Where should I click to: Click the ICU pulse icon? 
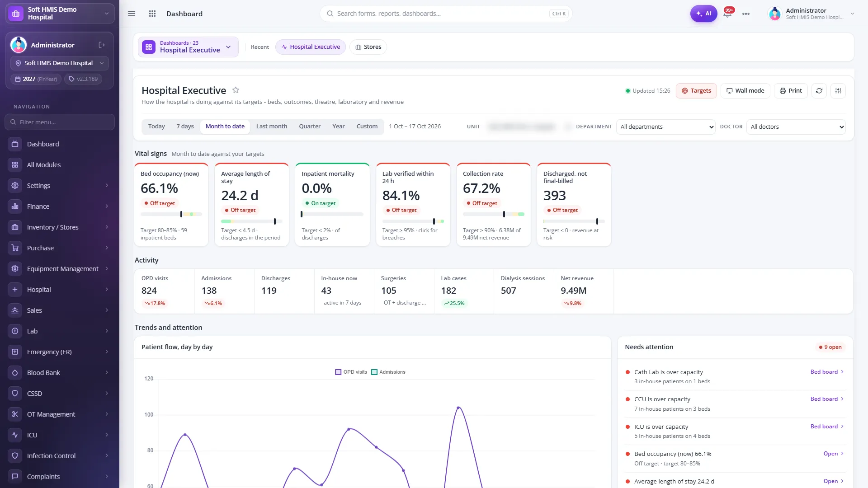click(15, 435)
